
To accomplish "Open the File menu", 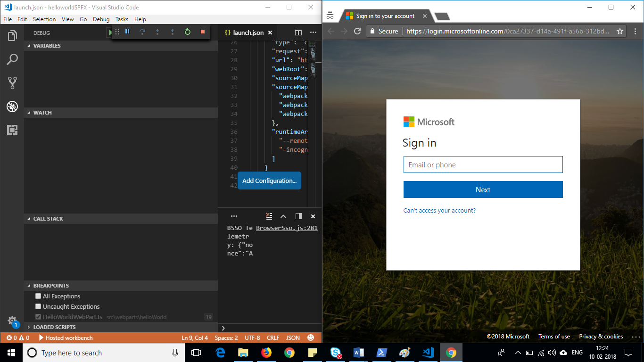I will (x=8, y=19).
